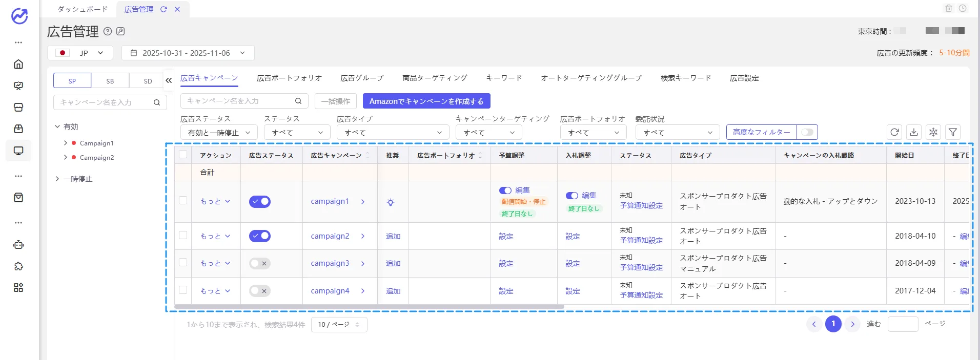Switch to ダッシュボード tab
This screenshot has width=980, height=360.
tap(83, 9)
